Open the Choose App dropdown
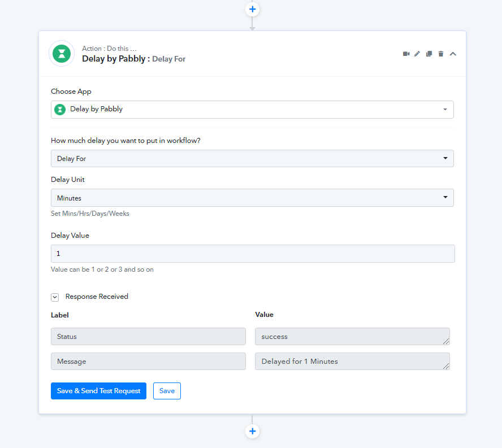This screenshot has width=502, height=448. pyautogui.click(x=252, y=110)
